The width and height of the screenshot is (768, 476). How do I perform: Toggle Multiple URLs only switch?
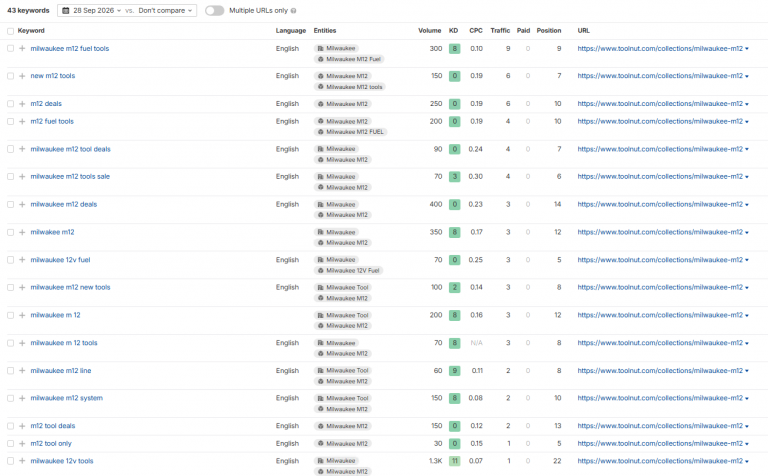coord(215,10)
